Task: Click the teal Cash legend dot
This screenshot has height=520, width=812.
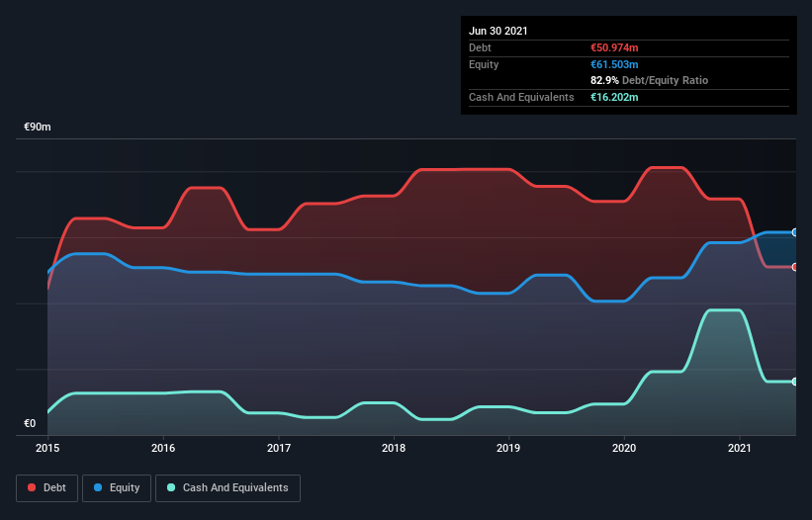Action: point(171,487)
